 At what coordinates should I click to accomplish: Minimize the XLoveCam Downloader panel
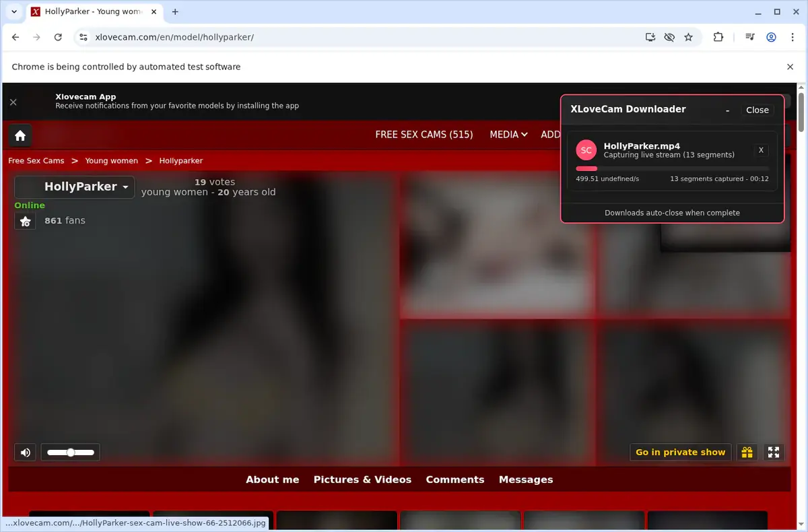point(727,110)
